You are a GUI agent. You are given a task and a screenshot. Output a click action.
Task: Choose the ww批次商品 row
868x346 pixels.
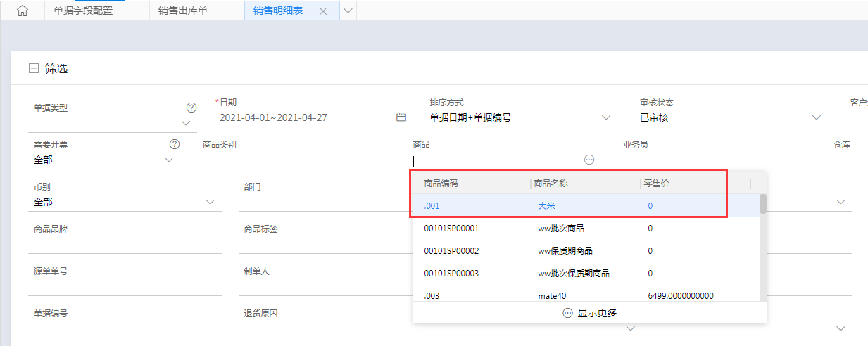(x=586, y=228)
